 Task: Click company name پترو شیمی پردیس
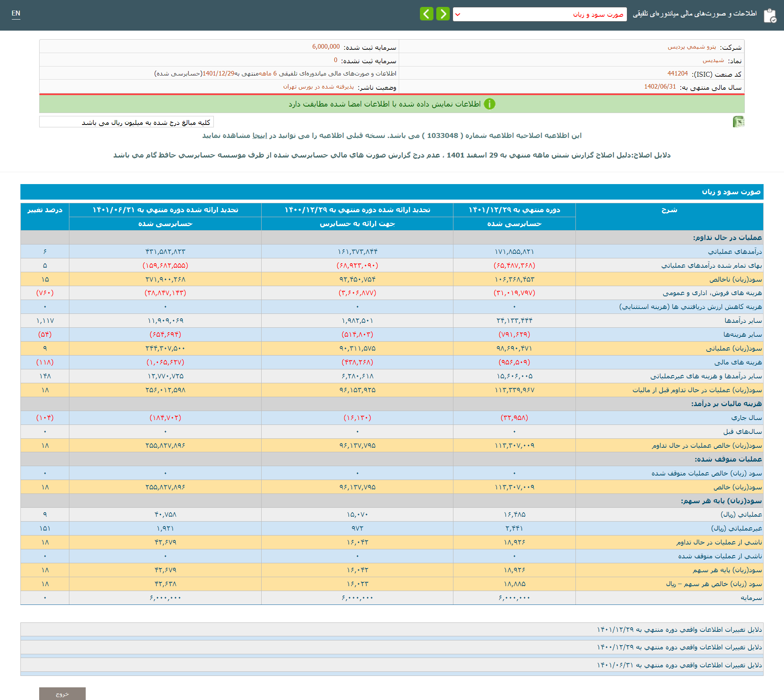point(692,47)
